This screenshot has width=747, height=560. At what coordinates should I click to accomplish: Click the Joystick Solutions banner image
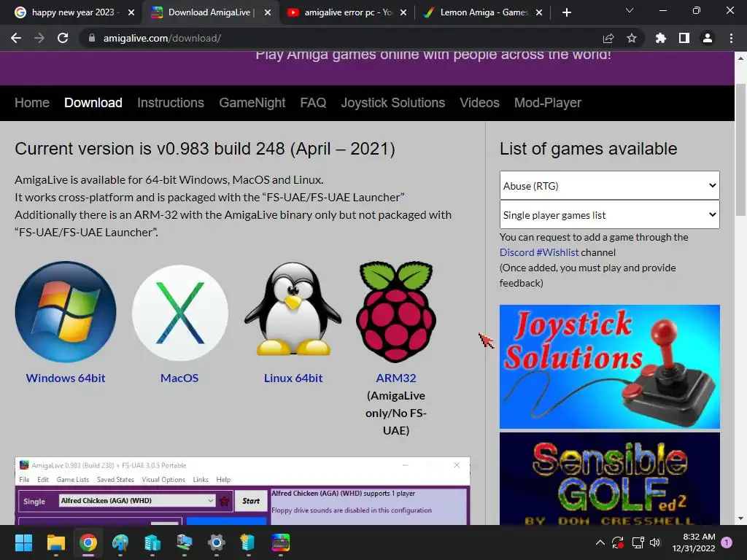click(610, 367)
